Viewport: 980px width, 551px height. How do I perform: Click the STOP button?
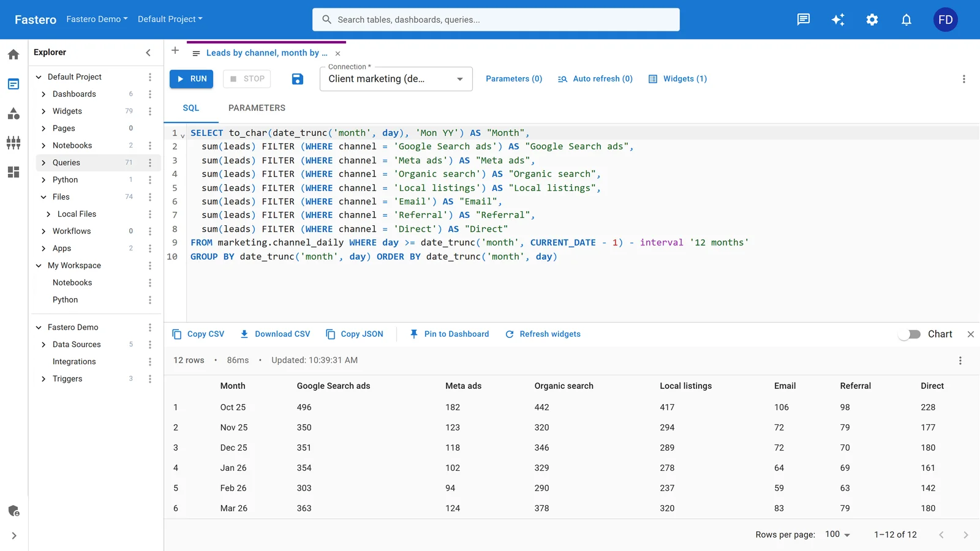(247, 79)
